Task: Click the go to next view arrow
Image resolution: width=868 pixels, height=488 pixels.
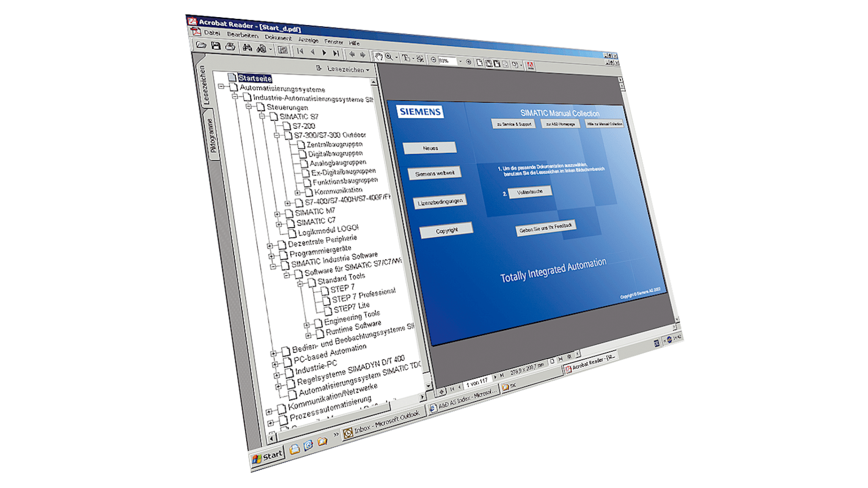Action: [x=362, y=54]
